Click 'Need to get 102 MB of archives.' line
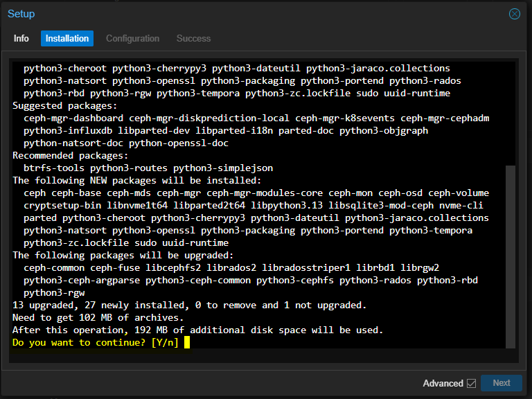The image size is (532, 399). 98,317
